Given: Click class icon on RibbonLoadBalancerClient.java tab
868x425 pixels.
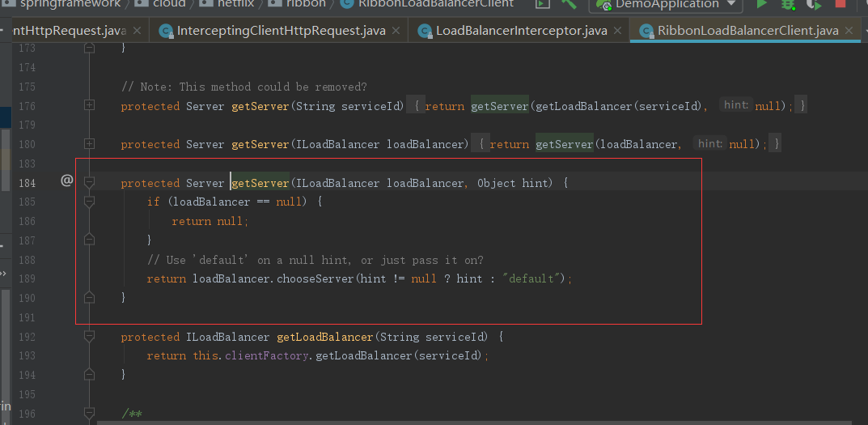Looking at the screenshot, I should pos(646,31).
